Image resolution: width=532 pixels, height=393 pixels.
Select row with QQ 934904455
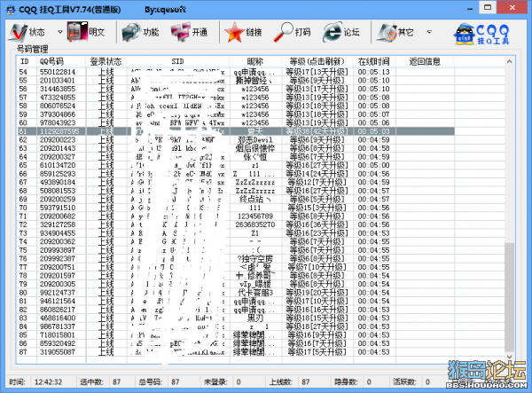click(236, 233)
